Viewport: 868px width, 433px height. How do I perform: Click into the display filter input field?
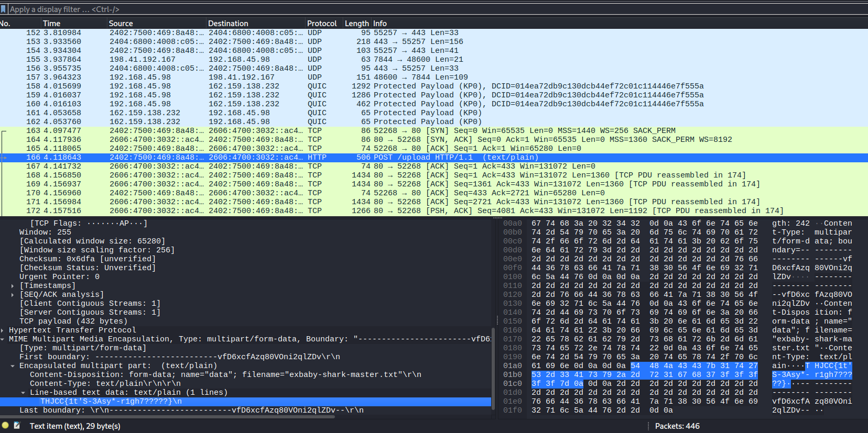pyautogui.click(x=438, y=9)
